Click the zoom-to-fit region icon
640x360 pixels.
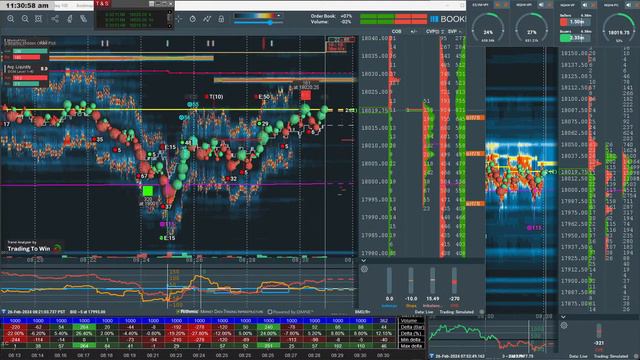(x=38, y=19)
